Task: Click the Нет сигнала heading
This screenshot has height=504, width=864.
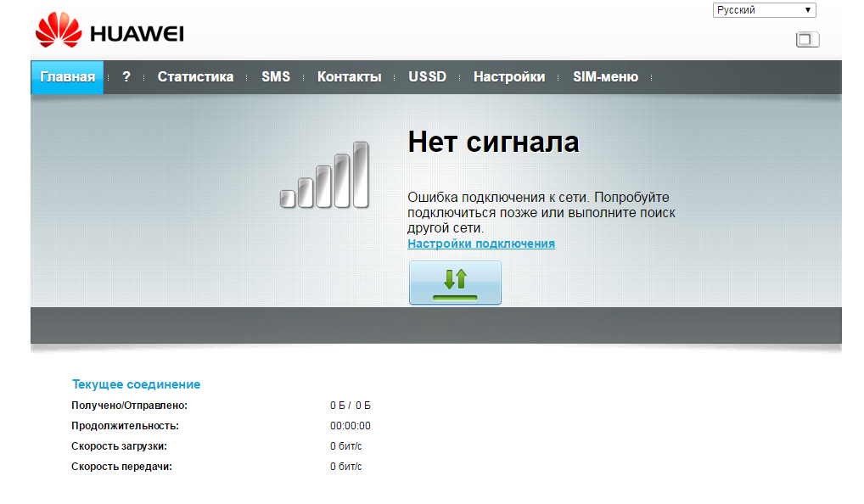Action: coord(493,142)
